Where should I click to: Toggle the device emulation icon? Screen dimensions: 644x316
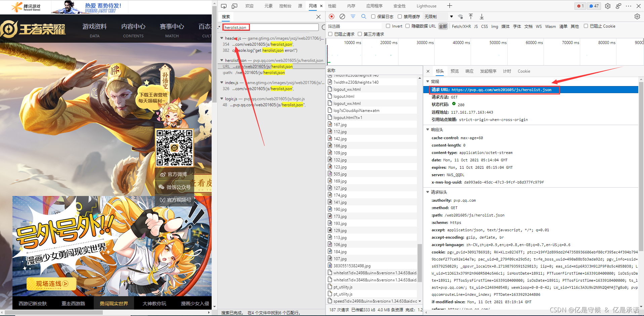point(234,6)
